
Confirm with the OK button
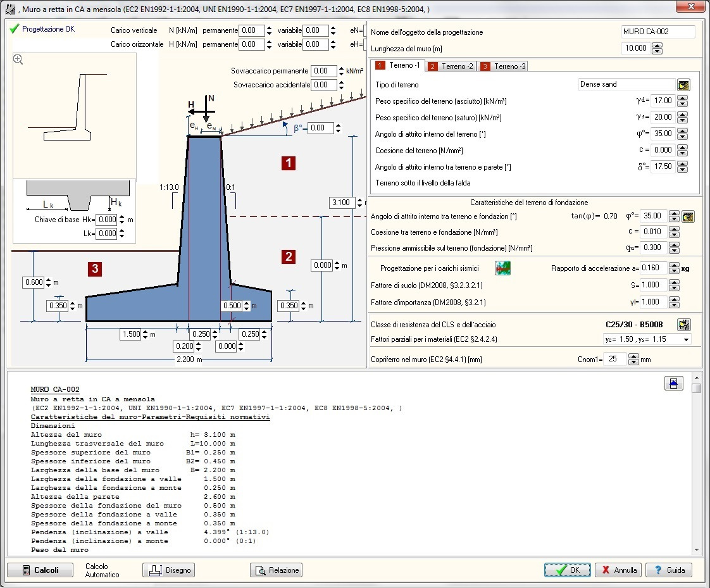point(568,570)
